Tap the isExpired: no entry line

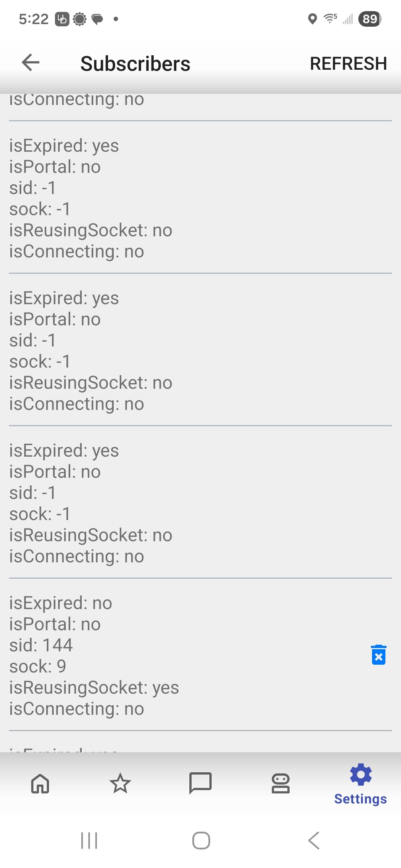click(61, 603)
